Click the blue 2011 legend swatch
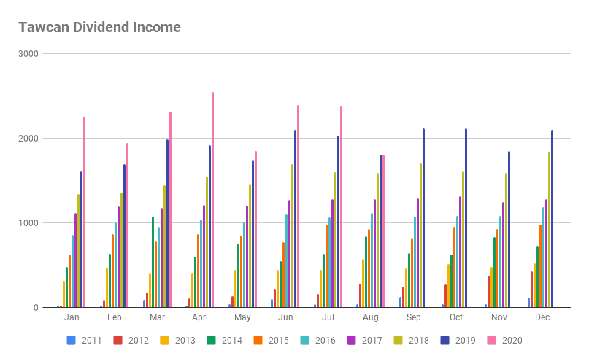This screenshot has width=589, height=364. [71, 340]
